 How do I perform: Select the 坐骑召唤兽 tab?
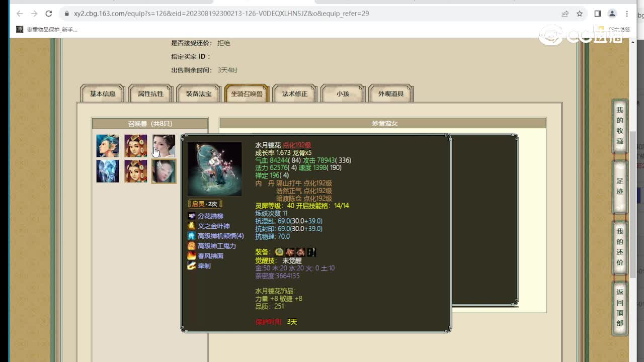pos(247,94)
